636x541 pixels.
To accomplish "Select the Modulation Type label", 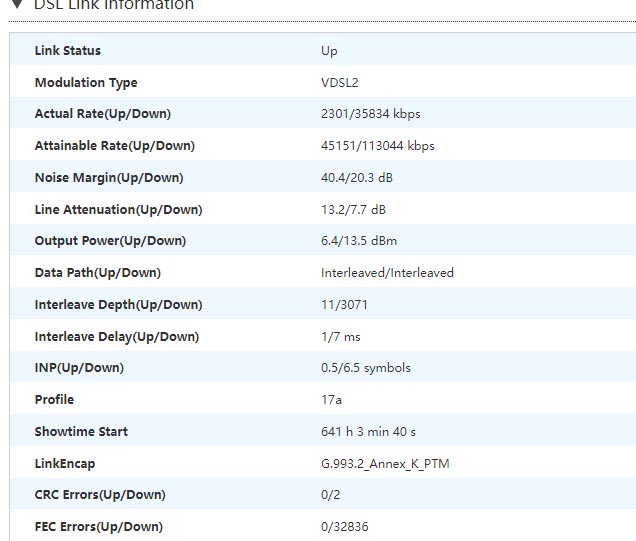I will 86,83.
